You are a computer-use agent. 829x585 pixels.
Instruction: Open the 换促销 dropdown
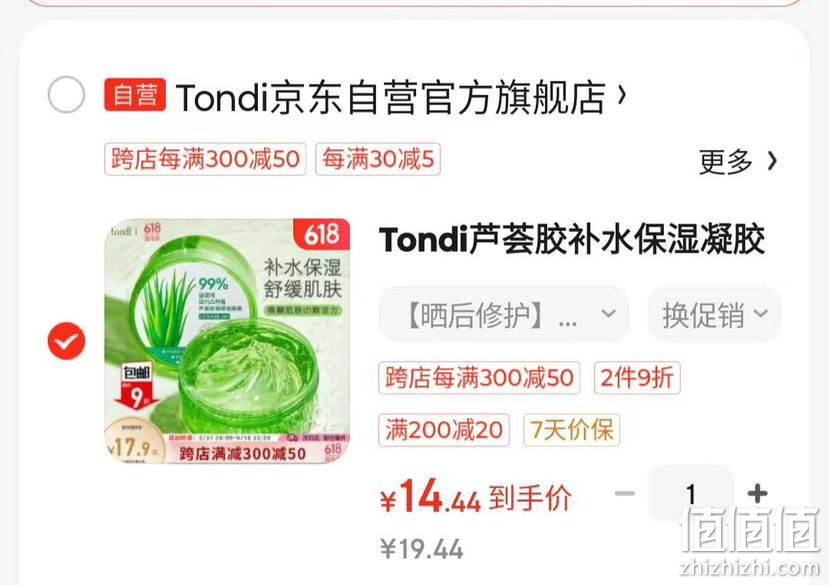click(x=714, y=315)
